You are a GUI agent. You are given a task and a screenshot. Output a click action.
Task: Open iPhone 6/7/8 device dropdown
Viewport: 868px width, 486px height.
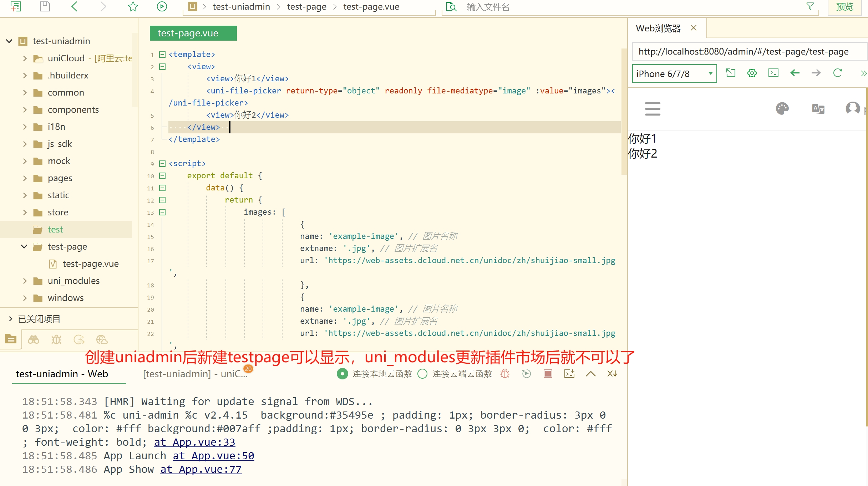674,74
